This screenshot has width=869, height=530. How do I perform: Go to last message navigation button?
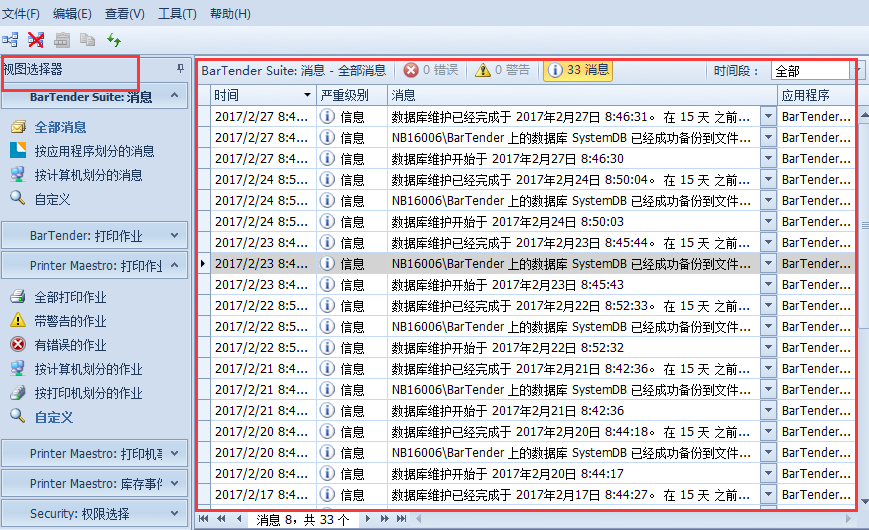(x=402, y=519)
